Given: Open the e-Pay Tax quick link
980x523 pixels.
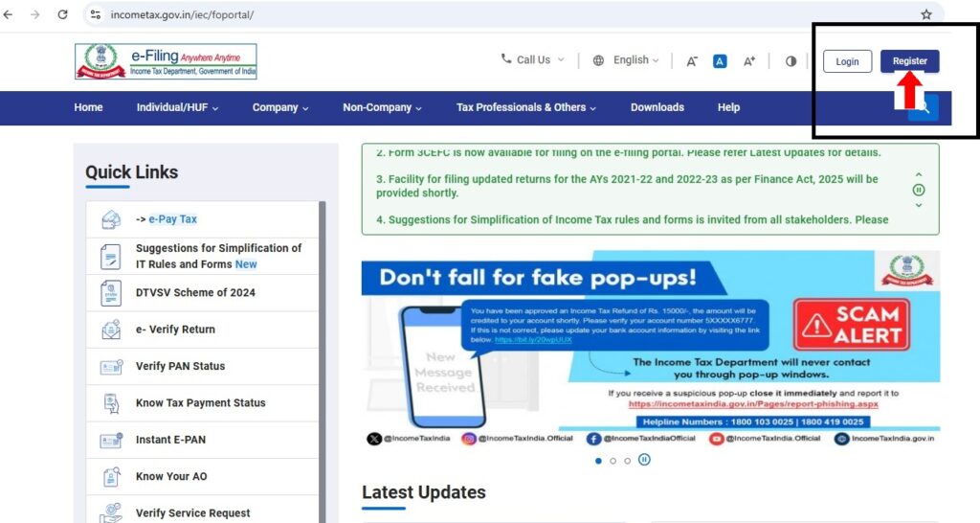Looking at the screenshot, I should coord(172,219).
